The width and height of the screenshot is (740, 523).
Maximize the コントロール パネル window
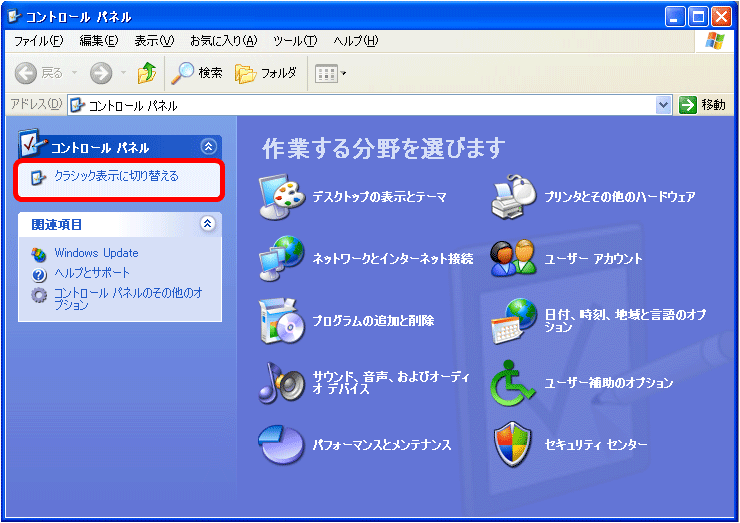(698, 17)
